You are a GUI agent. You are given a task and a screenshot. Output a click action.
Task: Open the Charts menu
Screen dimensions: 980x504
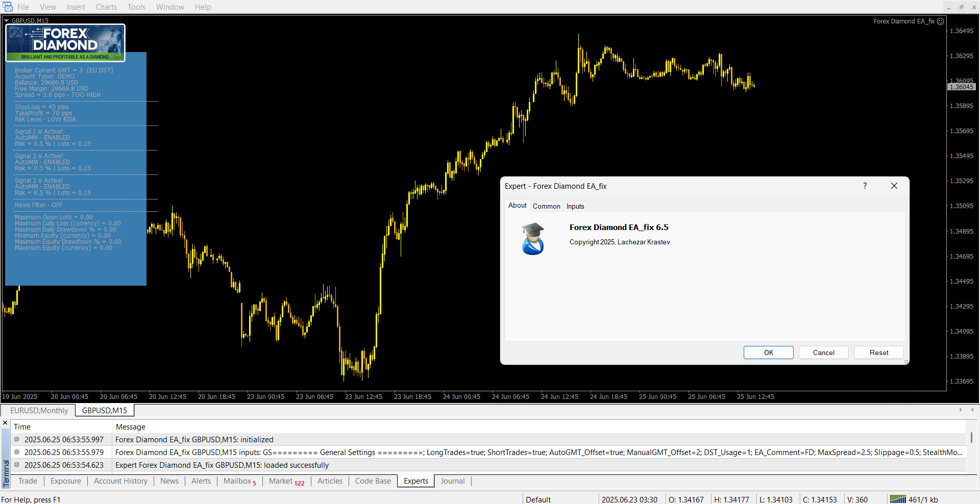[106, 7]
